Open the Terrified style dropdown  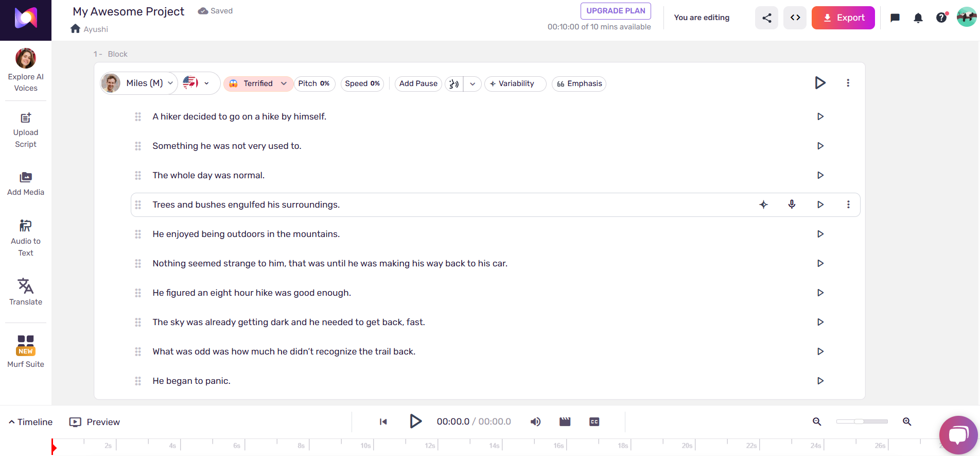pyautogui.click(x=258, y=83)
